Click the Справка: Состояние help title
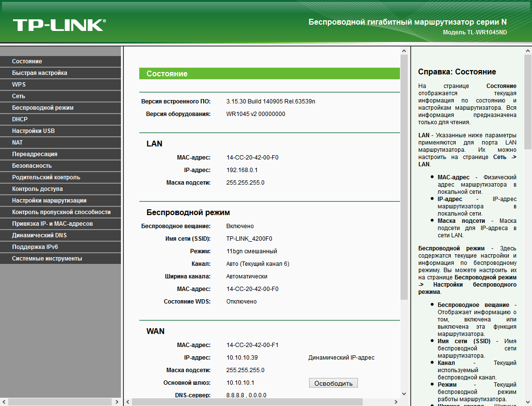This screenshot has width=532, height=406. pos(457,72)
